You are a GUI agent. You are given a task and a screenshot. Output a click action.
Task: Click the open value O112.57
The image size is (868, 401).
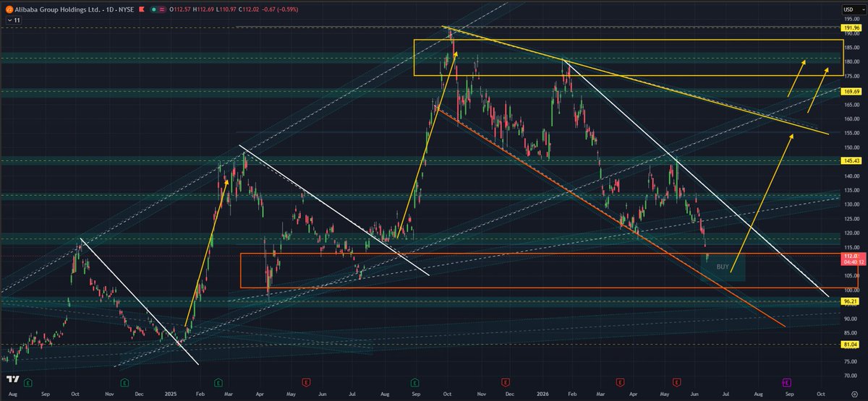(x=180, y=10)
